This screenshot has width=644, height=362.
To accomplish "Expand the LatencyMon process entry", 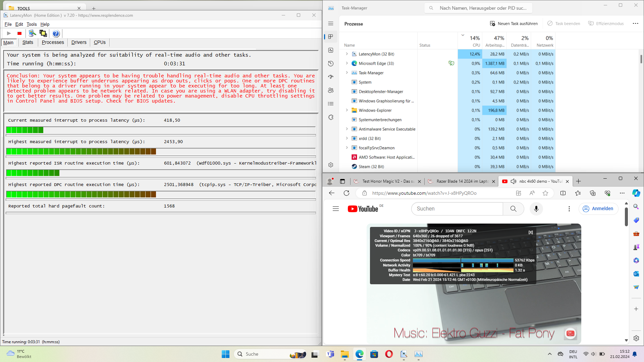I will [347, 54].
